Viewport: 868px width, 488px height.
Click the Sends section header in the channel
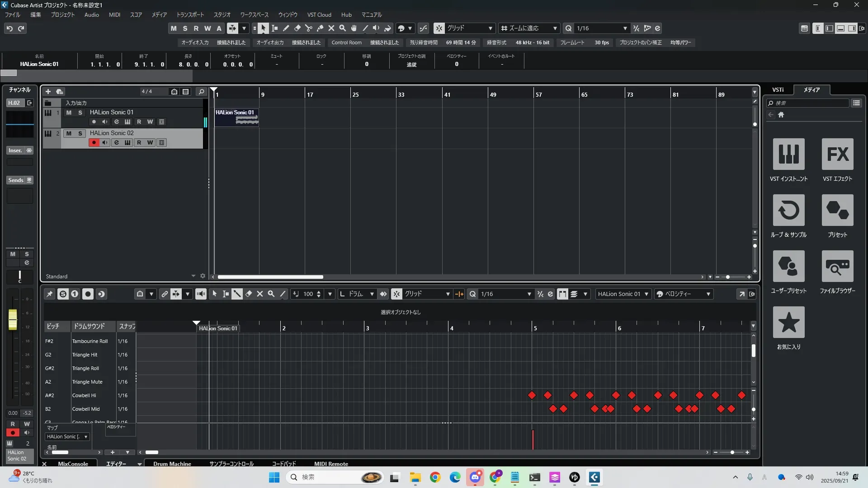click(x=16, y=180)
